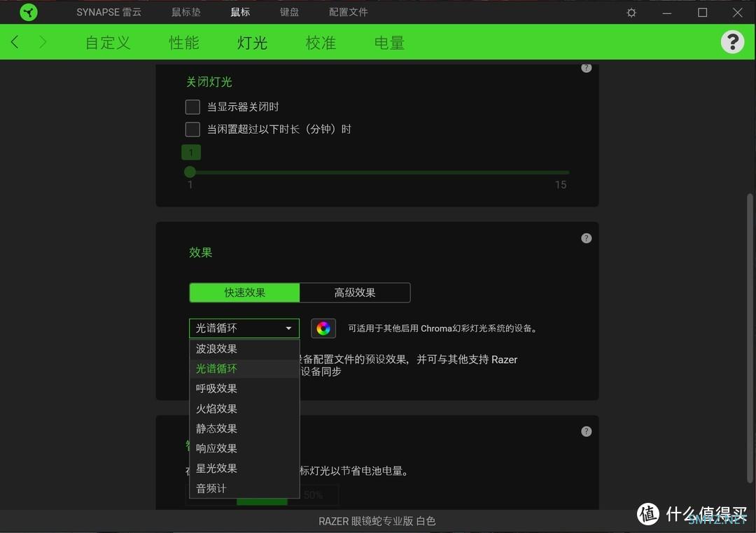Go to the 性能 tab
The height and width of the screenshot is (533, 756).
[183, 43]
